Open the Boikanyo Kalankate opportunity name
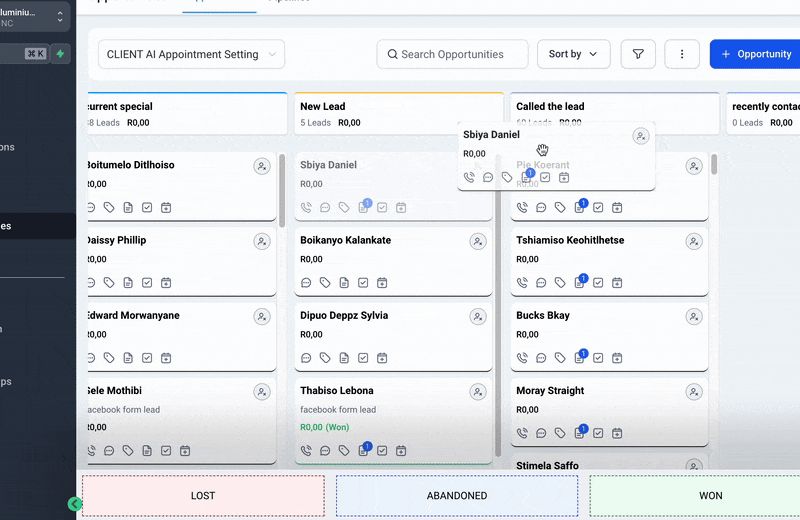The image size is (800, 520). coord(345,240)
